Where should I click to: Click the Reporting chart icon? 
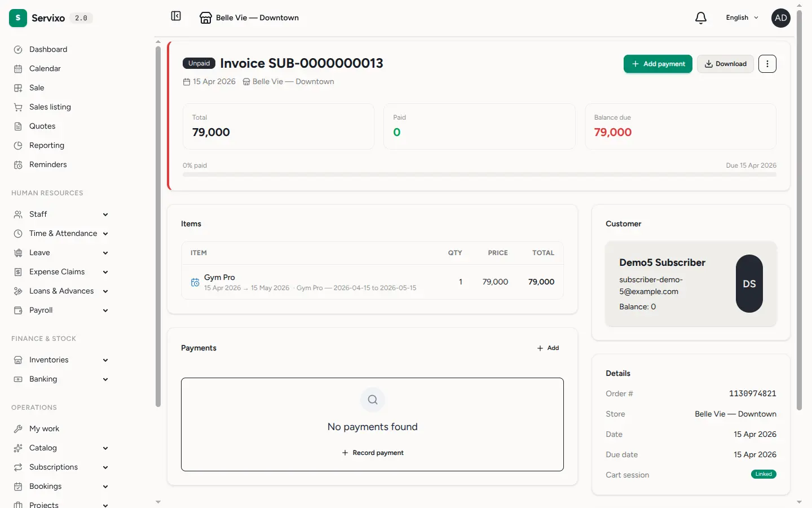tap(18, 146)
